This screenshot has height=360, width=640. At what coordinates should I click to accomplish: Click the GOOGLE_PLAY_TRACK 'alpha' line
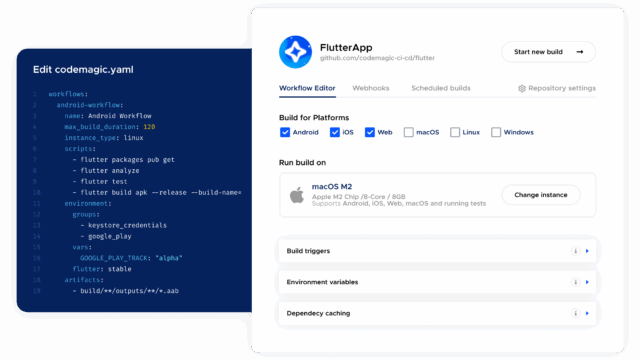point(131,258)
